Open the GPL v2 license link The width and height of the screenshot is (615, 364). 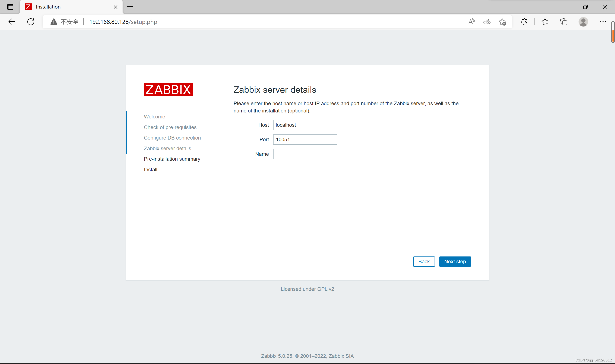pyautogui.click(x=325, y=289)
